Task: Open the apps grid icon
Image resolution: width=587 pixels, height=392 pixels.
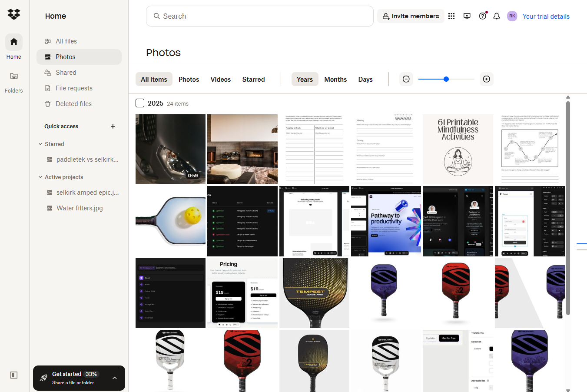Action: pyautogui.click(x=451, y=16)
